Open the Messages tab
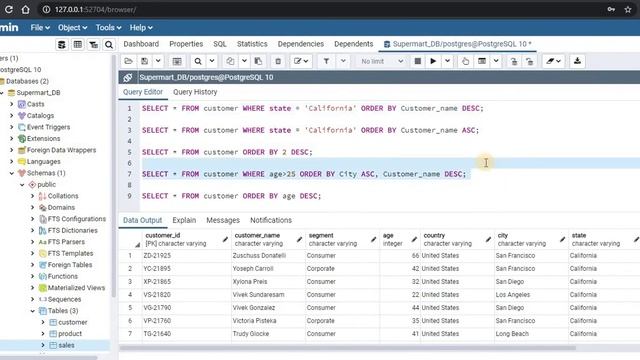This screenshot has width=640, height=360. (223, 220)
